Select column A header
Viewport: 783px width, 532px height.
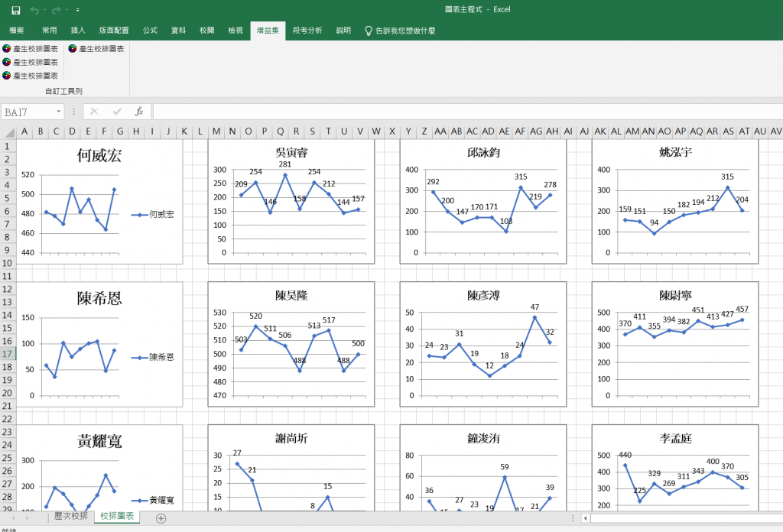click(24, 131)
